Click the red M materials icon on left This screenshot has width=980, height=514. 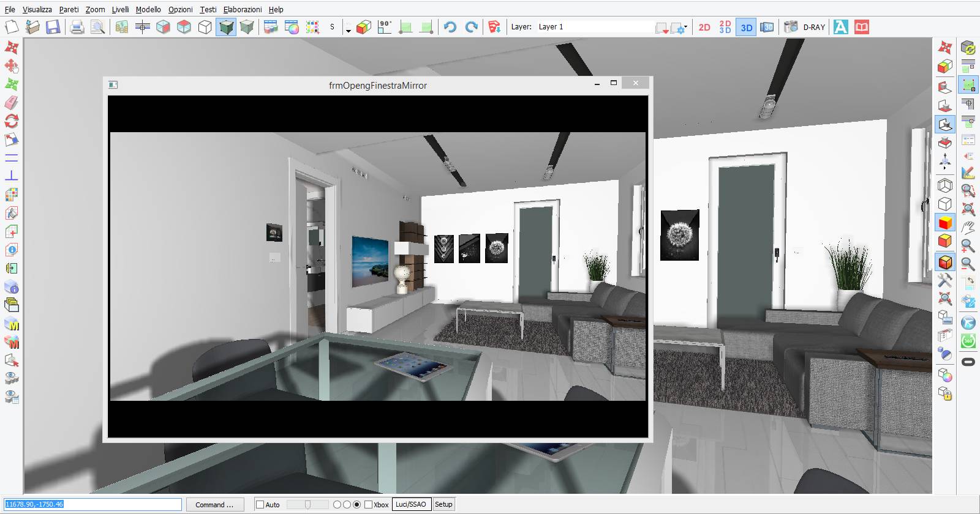point(12,342)
